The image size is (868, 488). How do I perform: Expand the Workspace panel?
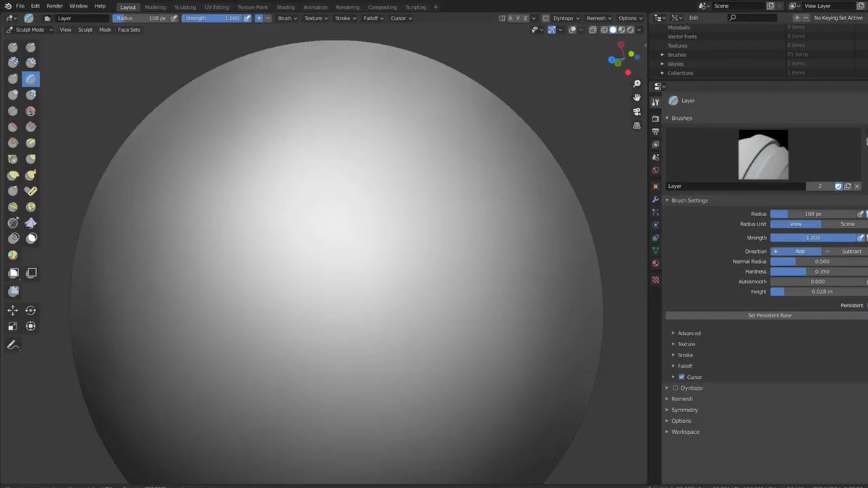(685, 432)
